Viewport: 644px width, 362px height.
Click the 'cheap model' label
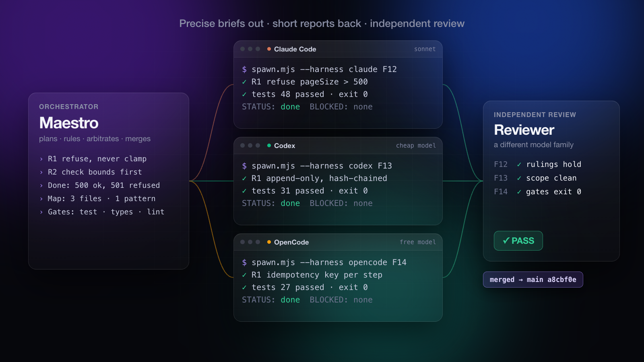(416, 146)
